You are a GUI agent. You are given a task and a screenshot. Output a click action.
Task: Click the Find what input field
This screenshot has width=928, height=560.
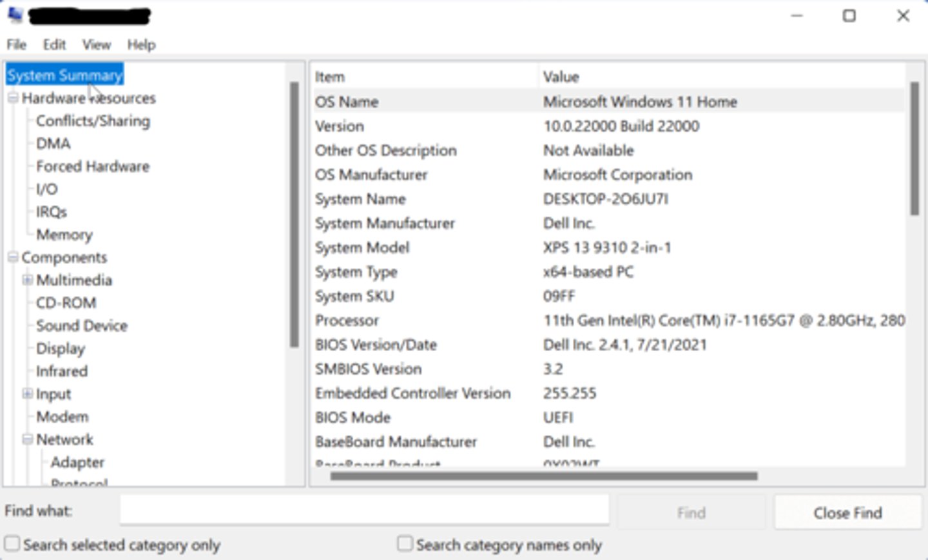pyautogui.click(x=364, y=510)
